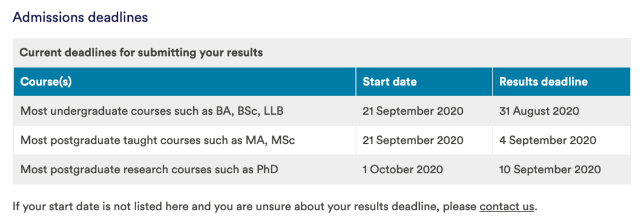Viewport: 644px width, 221px height.
Task: Select the 10 September 2020 deadline cell
Action: coord(550,169)
